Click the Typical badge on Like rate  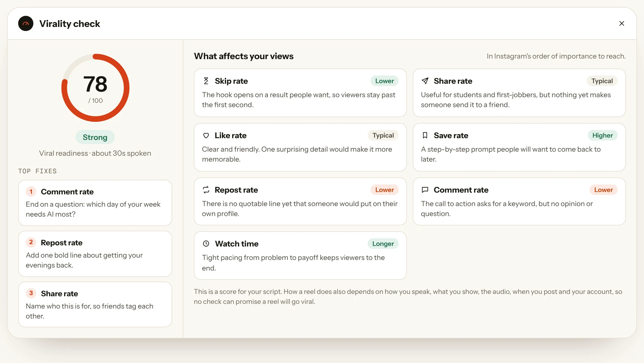tap(383, 135)
